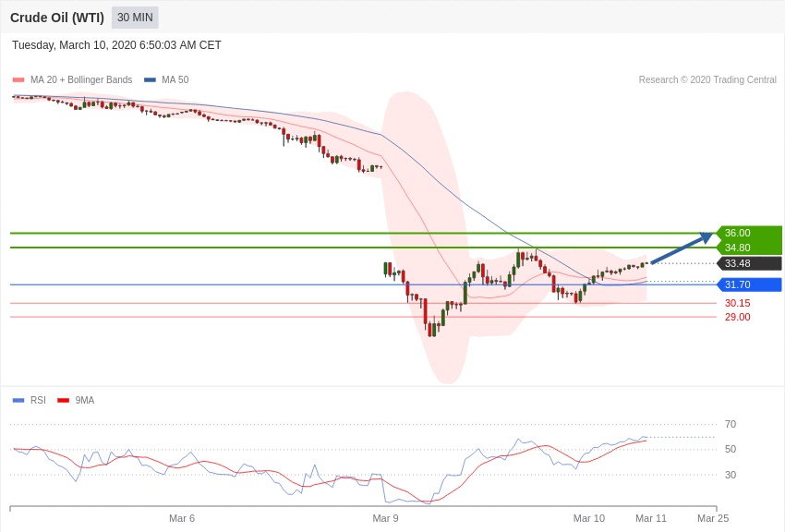The image size is (785, 532).
Task: Click the Mar 9 date on time axis
Action: pos(385,518)
